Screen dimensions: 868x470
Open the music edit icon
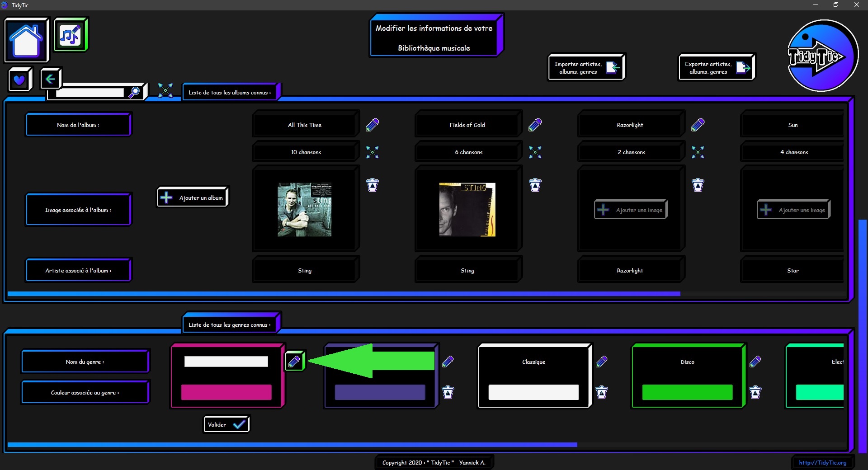pyautogui.click(x=71, y=35)
